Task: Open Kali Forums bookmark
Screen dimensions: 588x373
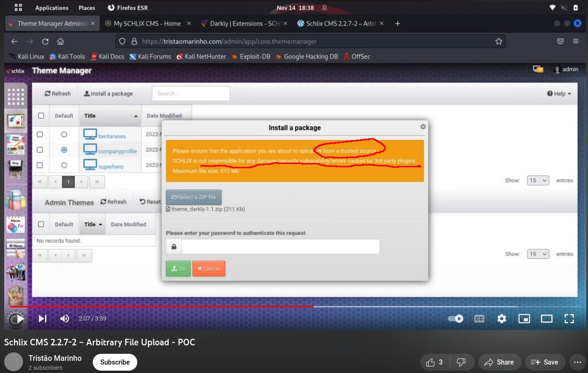Action: coord(150,56)
